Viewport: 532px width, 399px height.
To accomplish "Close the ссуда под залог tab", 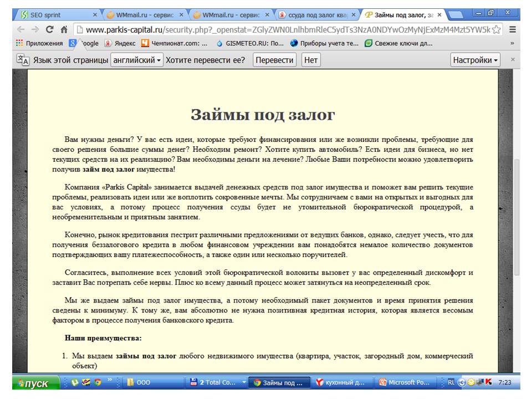I will (354, 15).
